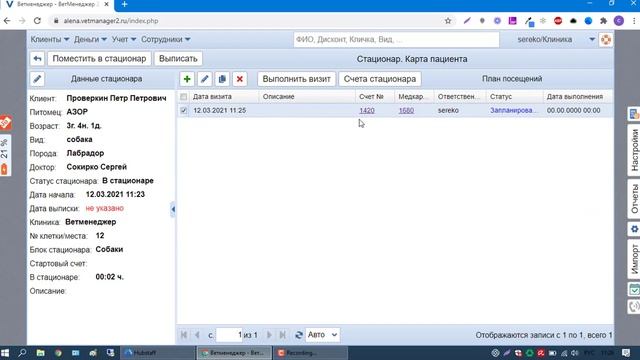Edit the selected visit via the toolbar pencil
Image resolution: width=640 pixels, height=360 pixels.
point(204,79)
